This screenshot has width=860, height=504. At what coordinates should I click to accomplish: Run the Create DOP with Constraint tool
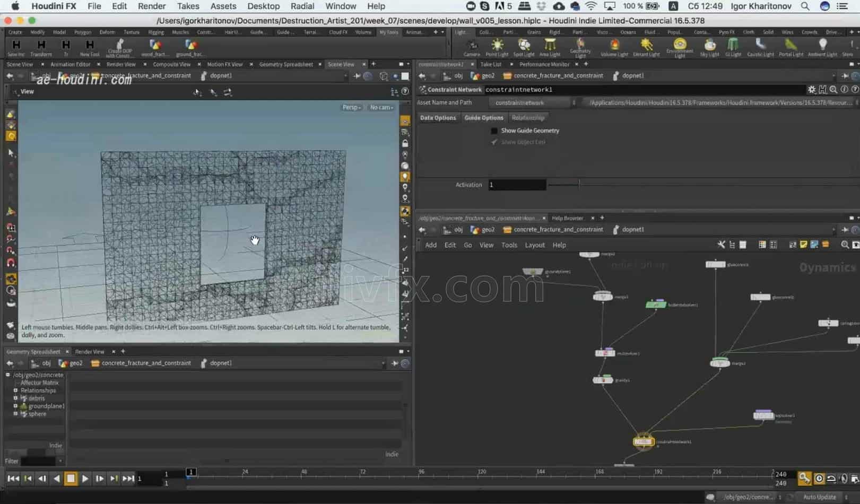click(119, 48)
